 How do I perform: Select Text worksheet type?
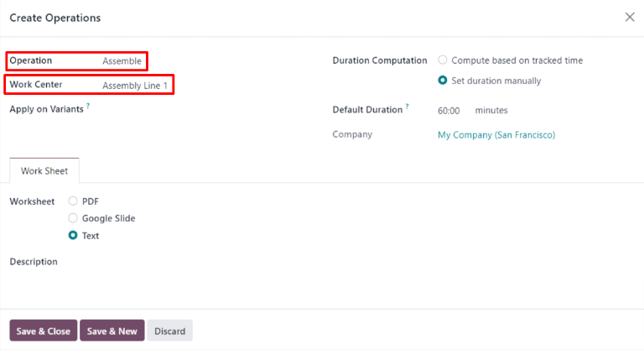[x=73, y=236]
